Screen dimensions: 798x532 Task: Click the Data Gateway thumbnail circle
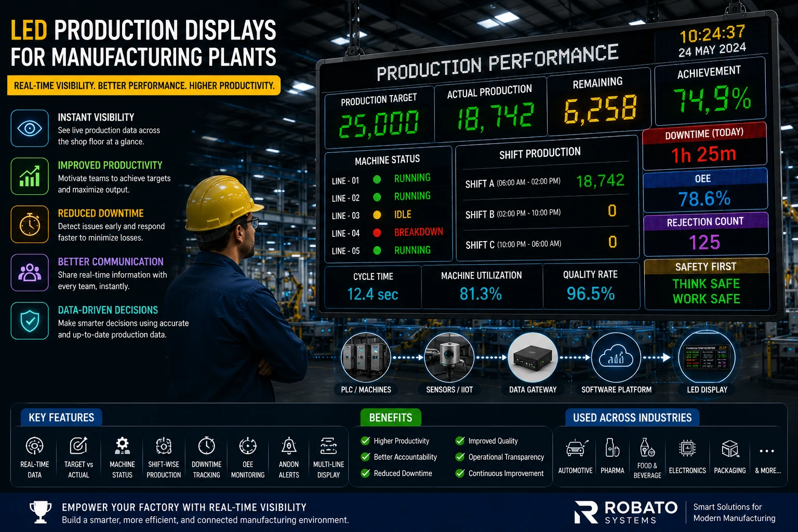[x=533, y=358]
